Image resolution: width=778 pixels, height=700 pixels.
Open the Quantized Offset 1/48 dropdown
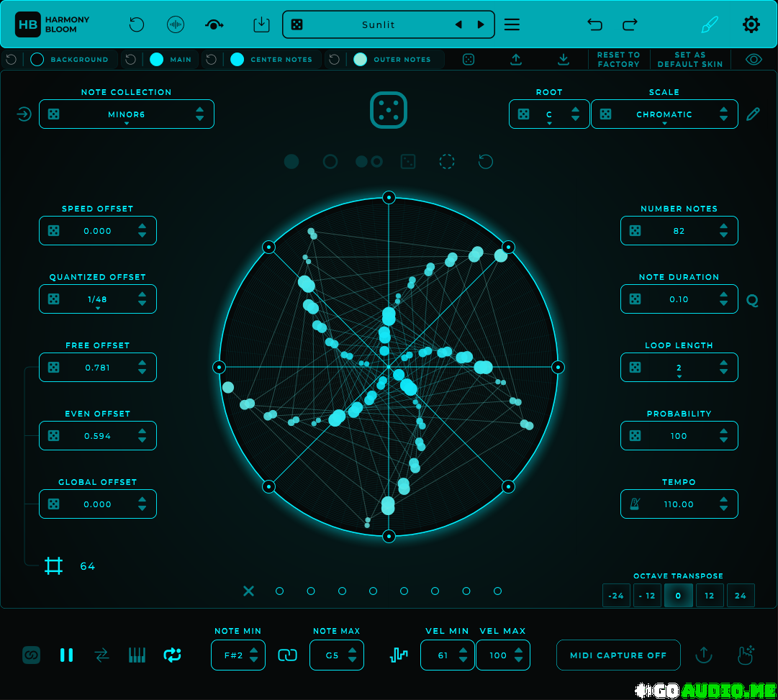[x=98, y=300]
